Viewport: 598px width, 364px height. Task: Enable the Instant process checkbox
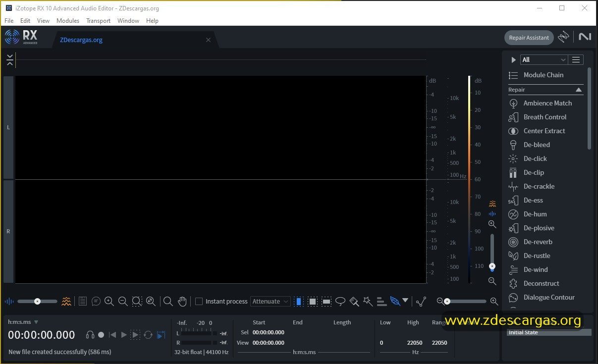click(199, 301)
